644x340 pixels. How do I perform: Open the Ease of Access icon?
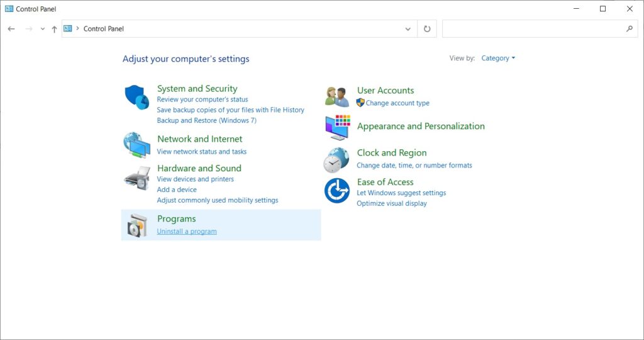click(337, 191)
